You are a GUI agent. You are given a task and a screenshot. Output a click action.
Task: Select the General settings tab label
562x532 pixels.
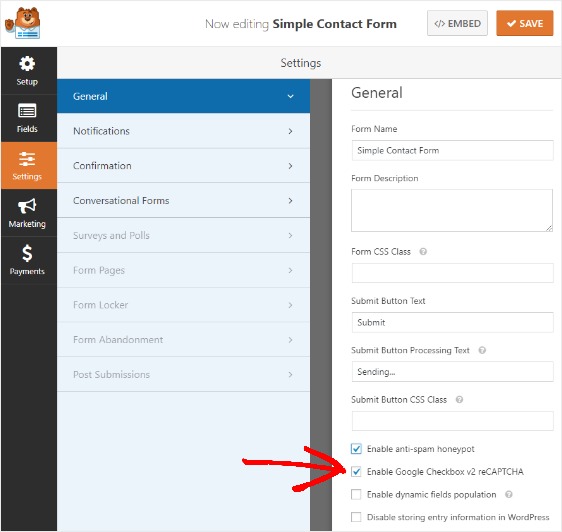click(x=90, y=96)
